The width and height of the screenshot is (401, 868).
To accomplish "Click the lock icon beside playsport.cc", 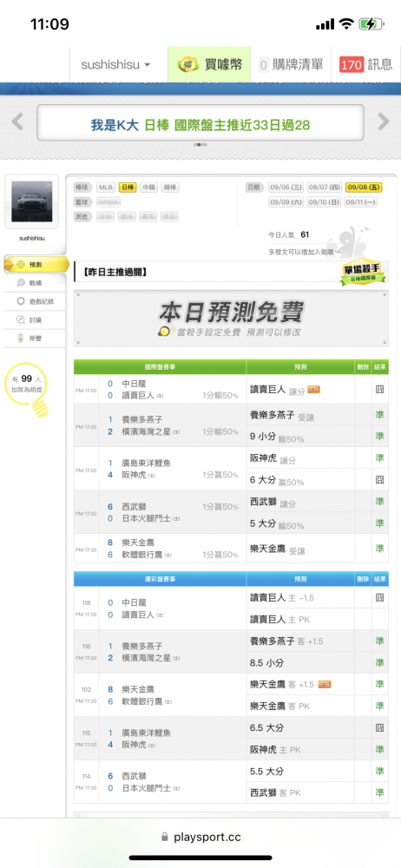I will click(164, 838).
